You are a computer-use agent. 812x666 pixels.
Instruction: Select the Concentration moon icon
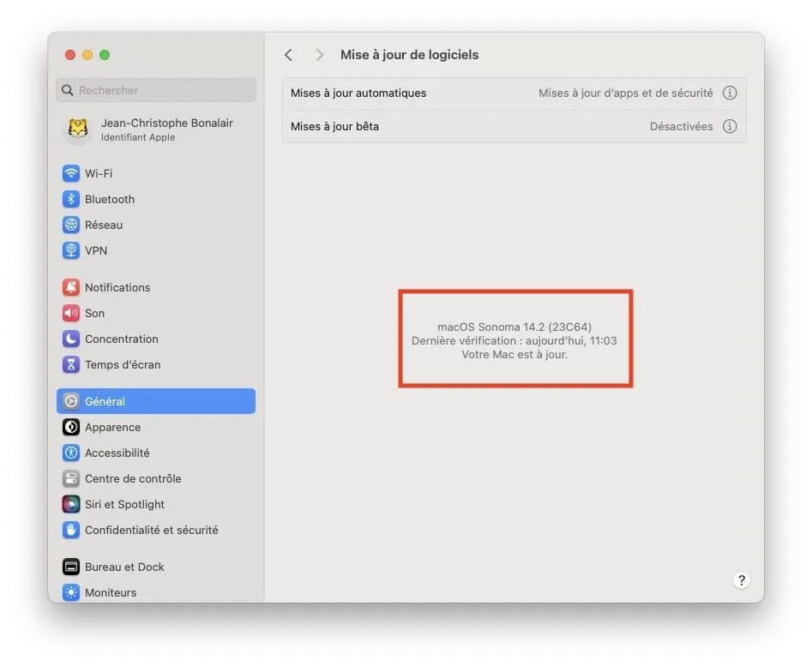pos(69,339)
